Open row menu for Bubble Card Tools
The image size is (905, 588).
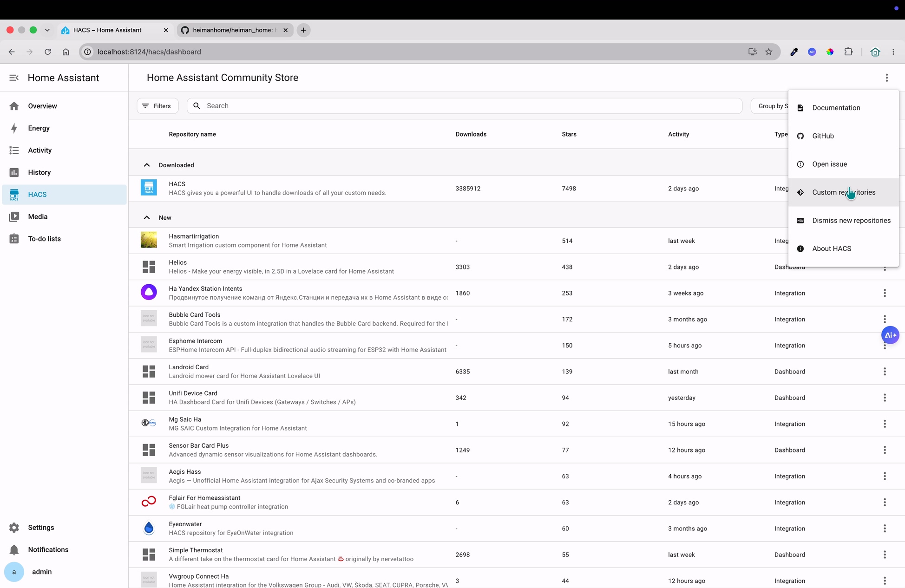coord(885,319)
